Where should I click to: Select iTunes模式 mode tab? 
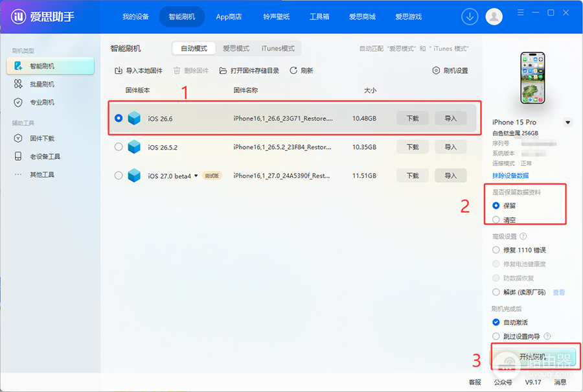point(278,49)
